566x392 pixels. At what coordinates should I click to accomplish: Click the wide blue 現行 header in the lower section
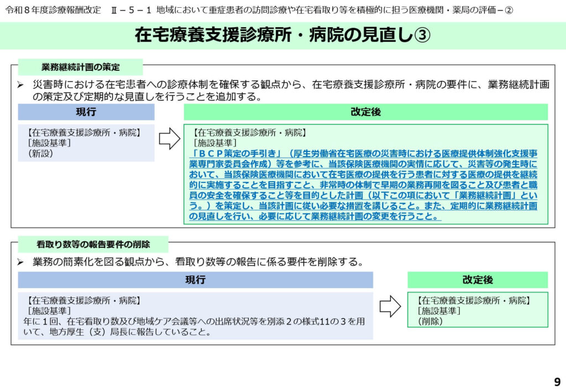(195, 280)
